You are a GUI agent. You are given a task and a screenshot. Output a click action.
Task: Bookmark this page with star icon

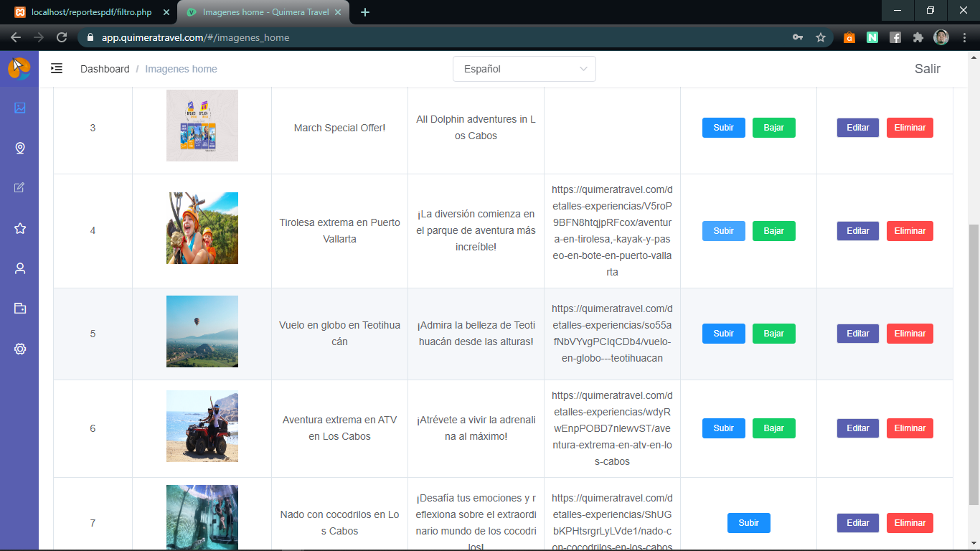coord(821,37)
